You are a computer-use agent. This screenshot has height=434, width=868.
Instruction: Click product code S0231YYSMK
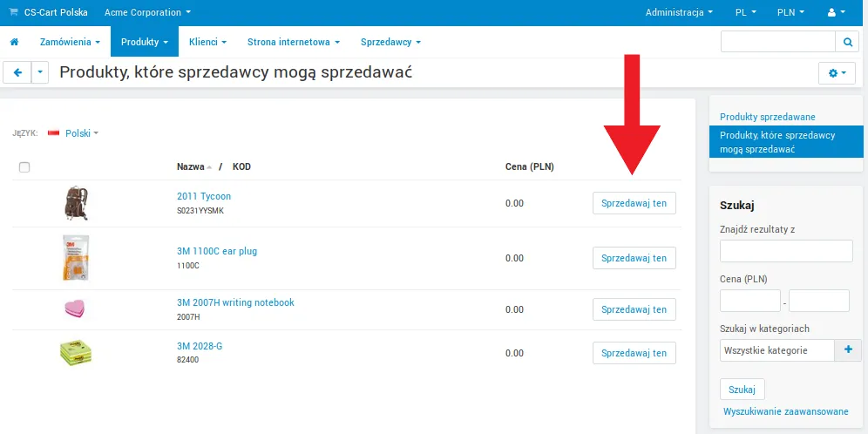click(x=200, y=211)
